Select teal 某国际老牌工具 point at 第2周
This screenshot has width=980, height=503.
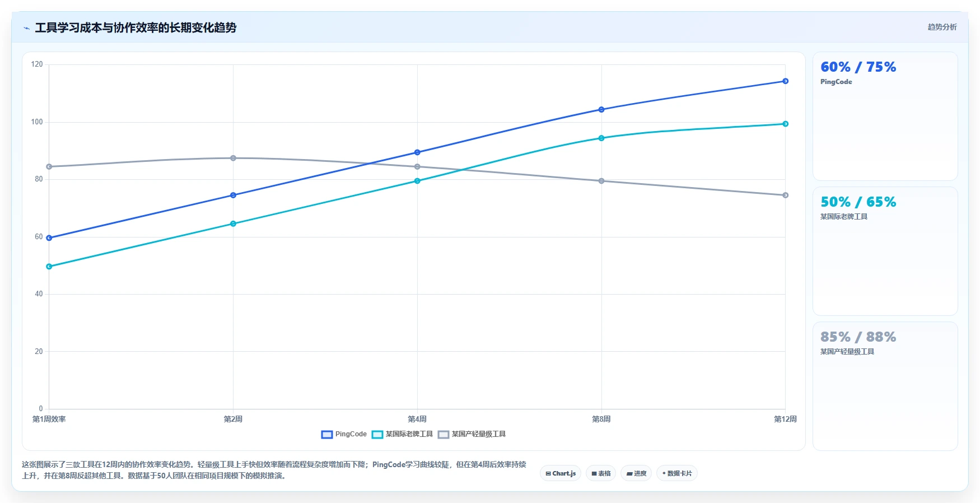coord(233,224)
